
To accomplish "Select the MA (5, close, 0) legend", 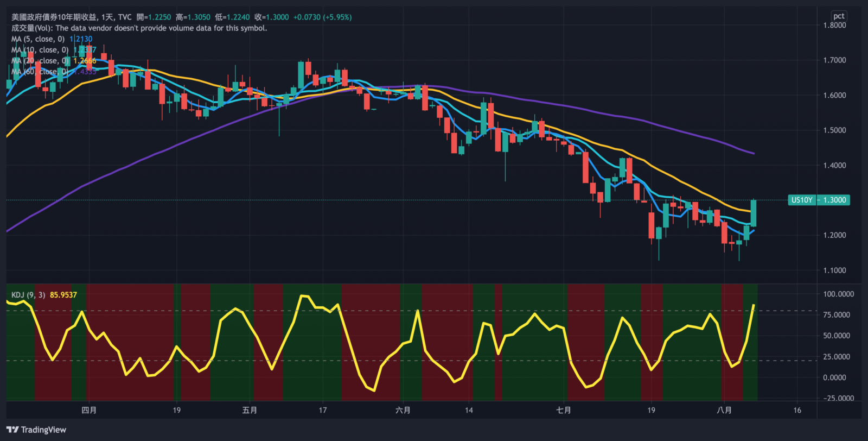I will click(38, 39).
